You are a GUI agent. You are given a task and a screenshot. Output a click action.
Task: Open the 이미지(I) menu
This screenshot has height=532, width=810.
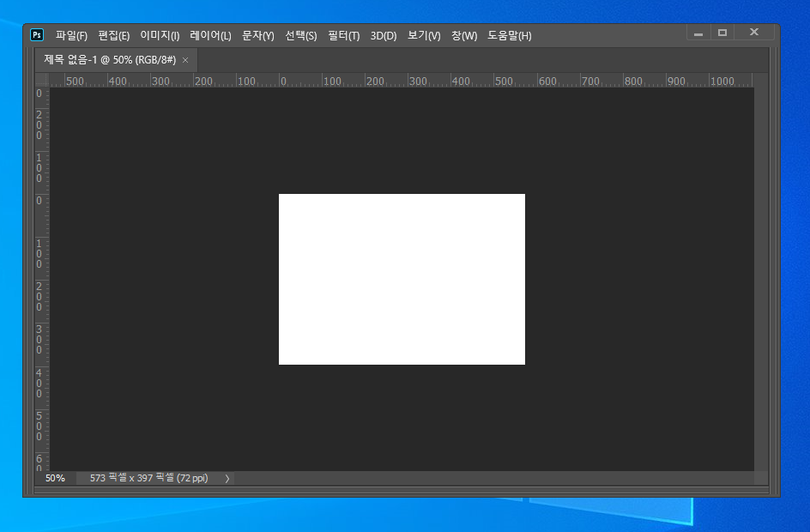click(160, 36)
